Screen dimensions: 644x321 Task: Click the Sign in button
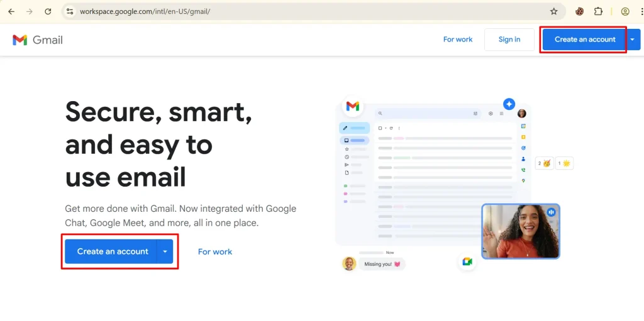pyautogui.click(x=509, y=40)
